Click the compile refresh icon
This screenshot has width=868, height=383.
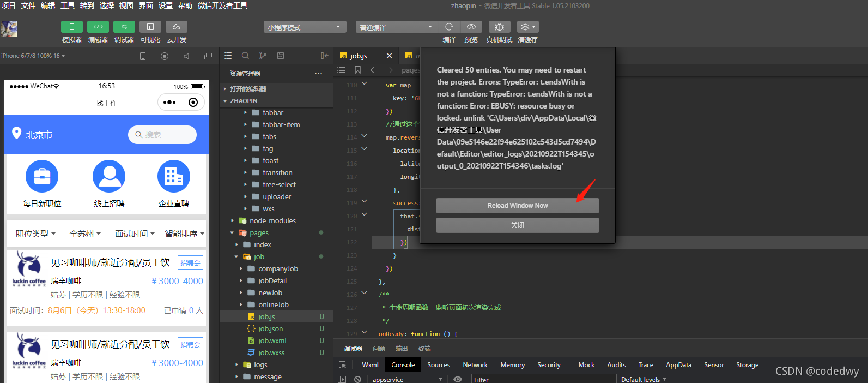coord(449,27)
